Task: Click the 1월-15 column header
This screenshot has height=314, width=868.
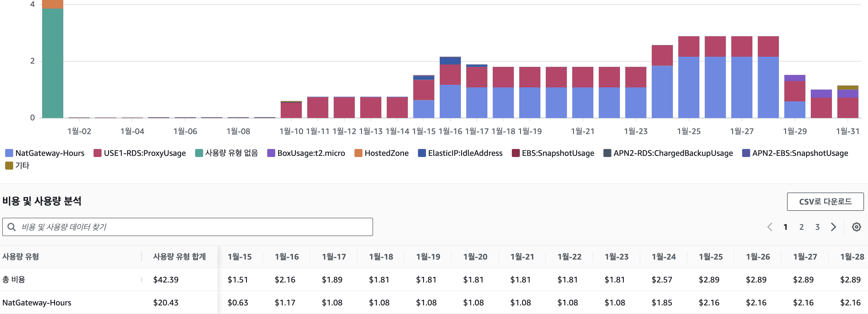Action: click(x=239, y=257)
